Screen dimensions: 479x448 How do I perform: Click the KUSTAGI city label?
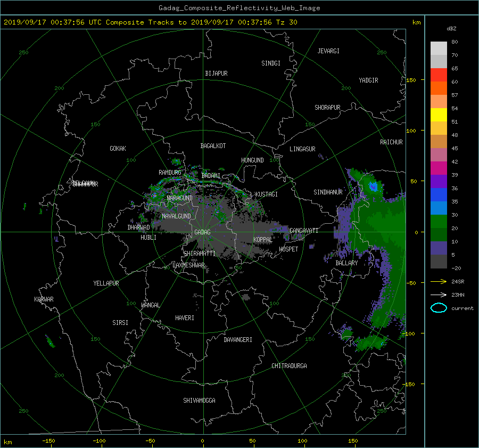[x=267, y=194]
